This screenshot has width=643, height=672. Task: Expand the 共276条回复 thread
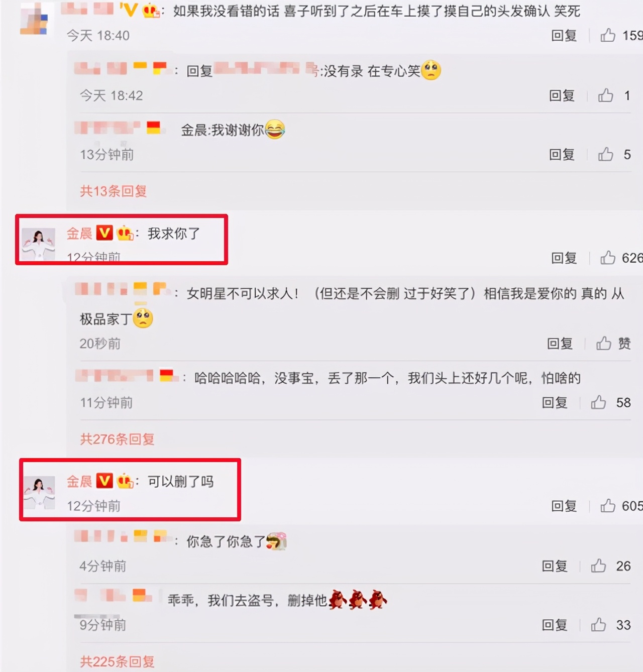click(x=117, y=439)
